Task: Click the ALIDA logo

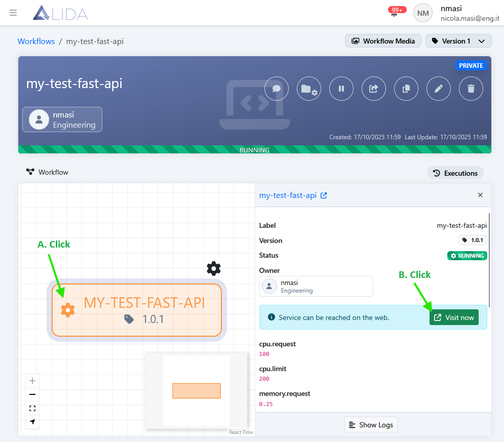Action: point(60,13)
